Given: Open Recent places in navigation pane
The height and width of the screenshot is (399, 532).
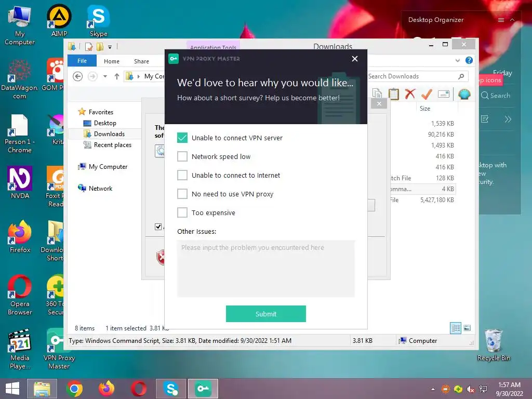Looking at the screenshot, I should coord(112,145).
